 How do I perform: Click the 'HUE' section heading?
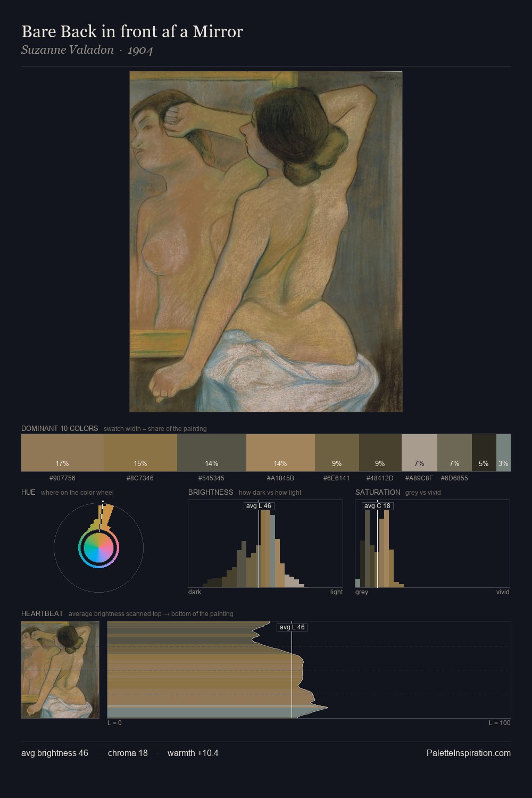[x=28, y=492]
